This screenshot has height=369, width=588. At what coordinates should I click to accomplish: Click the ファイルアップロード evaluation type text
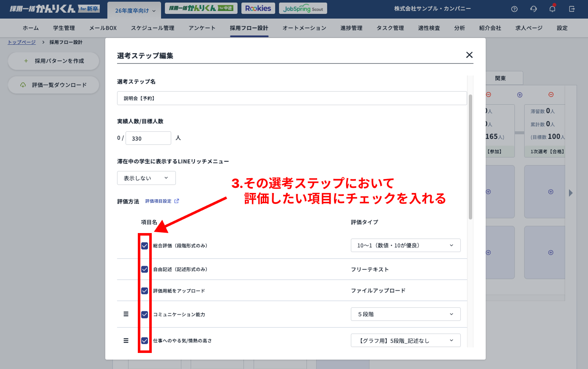point(378,290)
